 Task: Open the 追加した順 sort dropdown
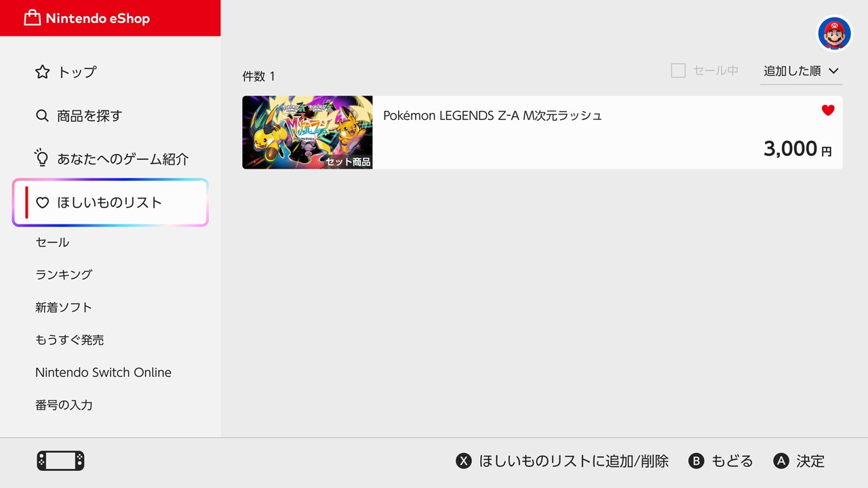(x=802, y=71)
